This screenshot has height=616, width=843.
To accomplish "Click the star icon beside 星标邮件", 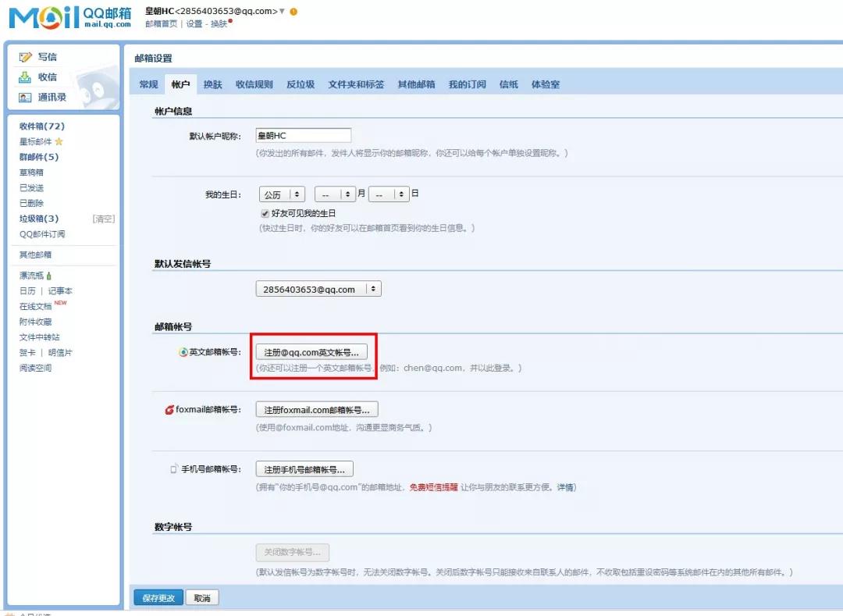I will (59, 142).
